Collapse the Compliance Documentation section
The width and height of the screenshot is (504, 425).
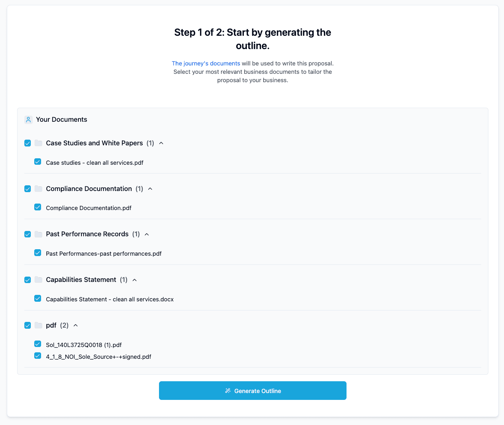pos(150,189)
